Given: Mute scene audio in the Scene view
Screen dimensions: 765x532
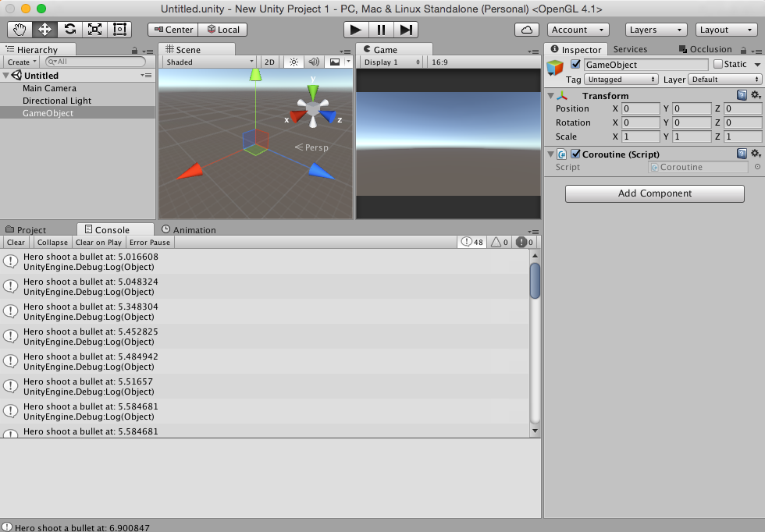Looking at the screenshot, I should pos(313,61).
